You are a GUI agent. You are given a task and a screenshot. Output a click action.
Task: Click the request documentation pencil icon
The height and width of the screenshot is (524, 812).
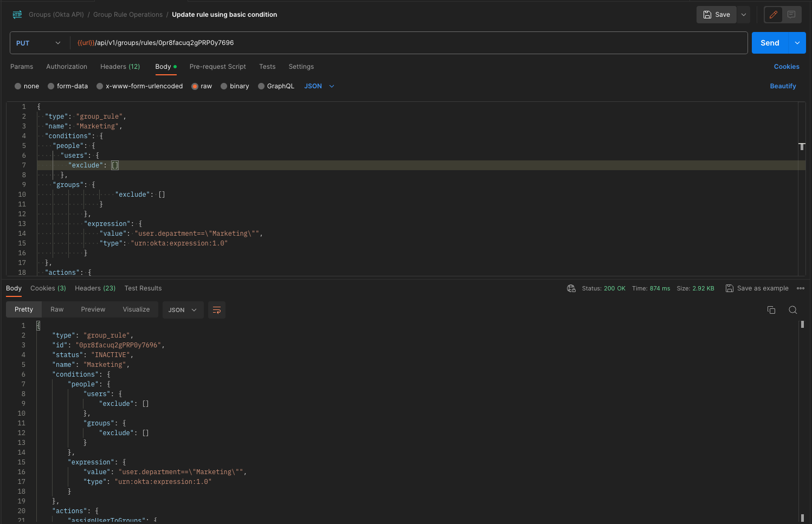773,15
